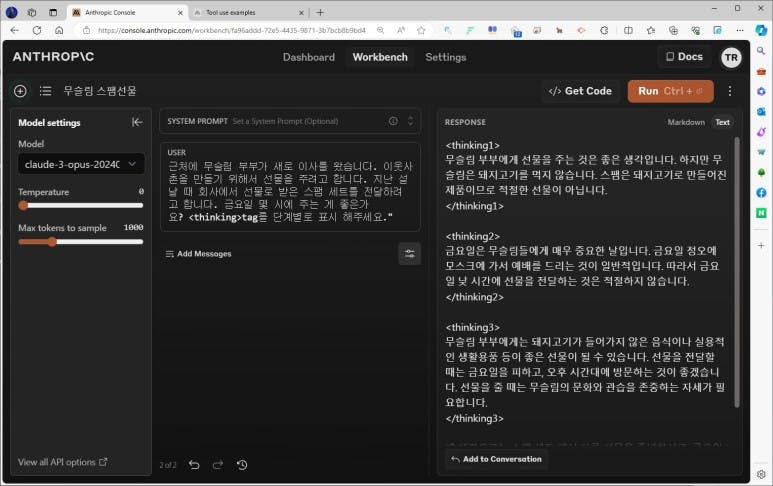This screenshot has width=773, height=486.
Task: Run the prompt
Action: point(670,91)
